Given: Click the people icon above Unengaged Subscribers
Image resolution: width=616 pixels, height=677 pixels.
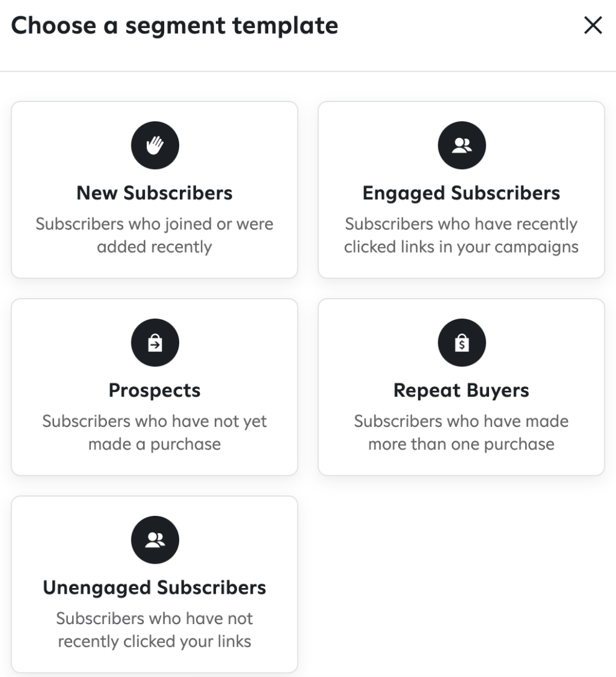Looking at the screenshot, I should [x=155, y=539].
